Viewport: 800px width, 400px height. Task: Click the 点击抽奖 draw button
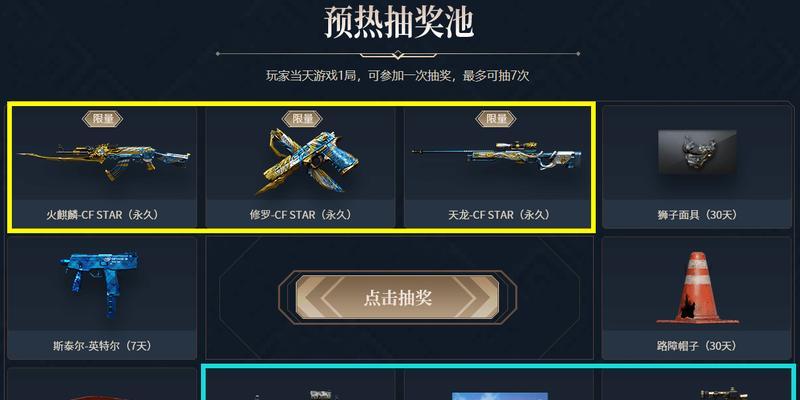(397, 297)
